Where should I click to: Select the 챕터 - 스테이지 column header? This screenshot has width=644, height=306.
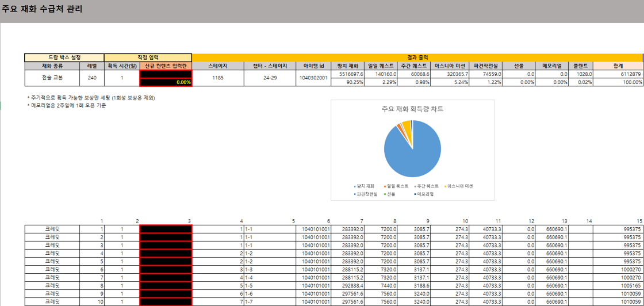tap(270, 66)
